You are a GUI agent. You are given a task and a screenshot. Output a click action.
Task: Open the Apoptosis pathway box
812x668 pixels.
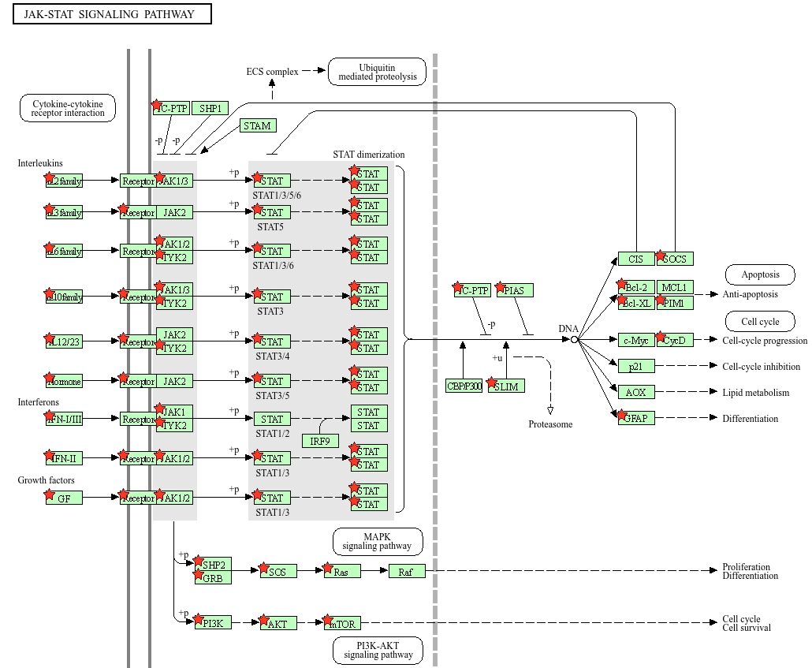point(760,275)
